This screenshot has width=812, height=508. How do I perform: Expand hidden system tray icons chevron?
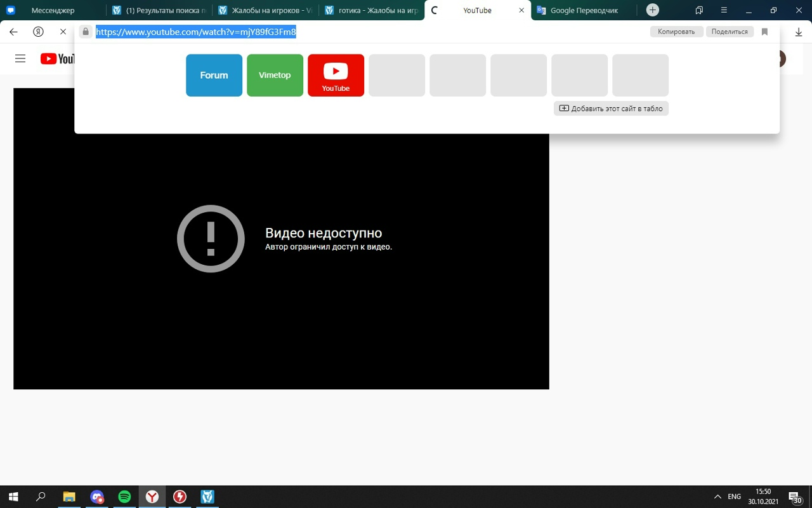pos(717,497)
